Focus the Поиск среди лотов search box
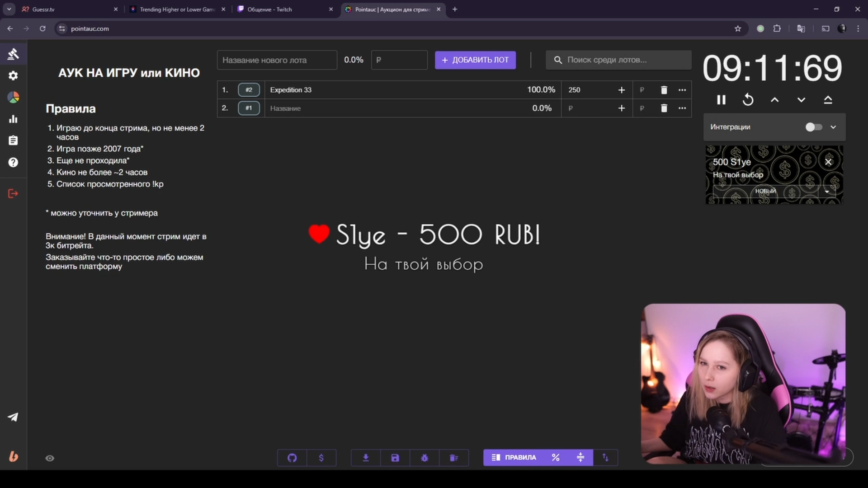Image resolution: width=868 pixels, height=488 pixels. (618, 60)
